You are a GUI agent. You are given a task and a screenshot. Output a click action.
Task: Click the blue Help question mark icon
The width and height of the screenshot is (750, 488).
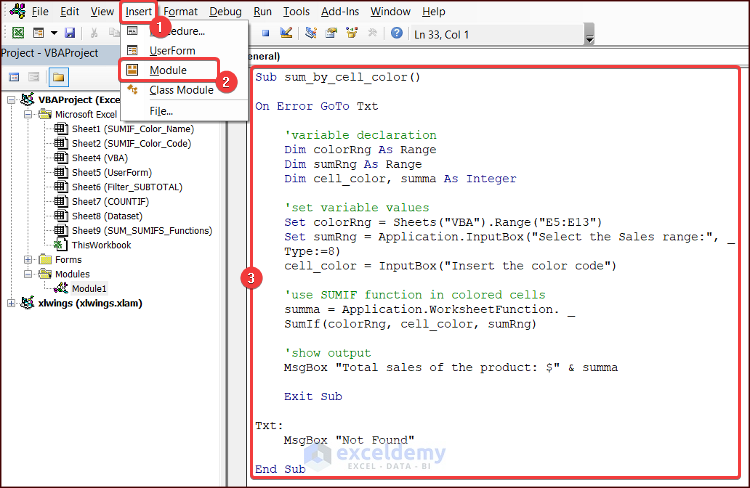click(397, 33)
